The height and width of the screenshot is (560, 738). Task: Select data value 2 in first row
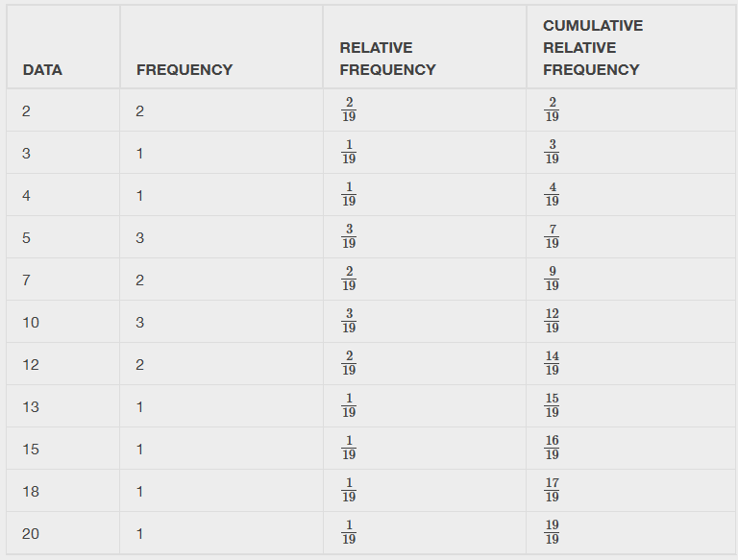[x=26, y=111]
